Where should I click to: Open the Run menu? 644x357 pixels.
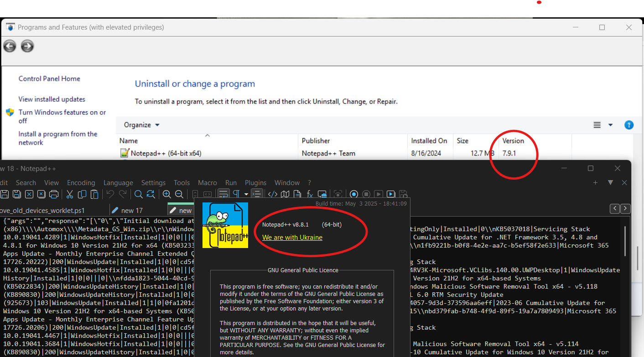231,182
